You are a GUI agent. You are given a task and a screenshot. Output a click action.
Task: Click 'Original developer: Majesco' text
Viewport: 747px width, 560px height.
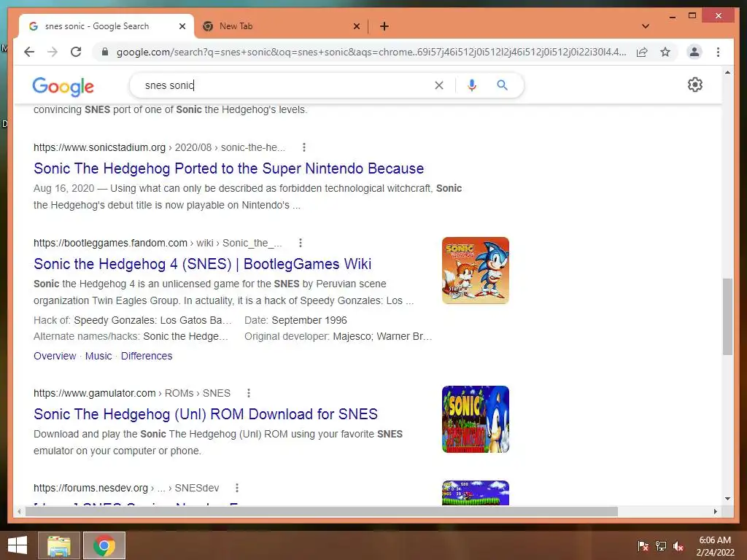[x=338, y=337]
